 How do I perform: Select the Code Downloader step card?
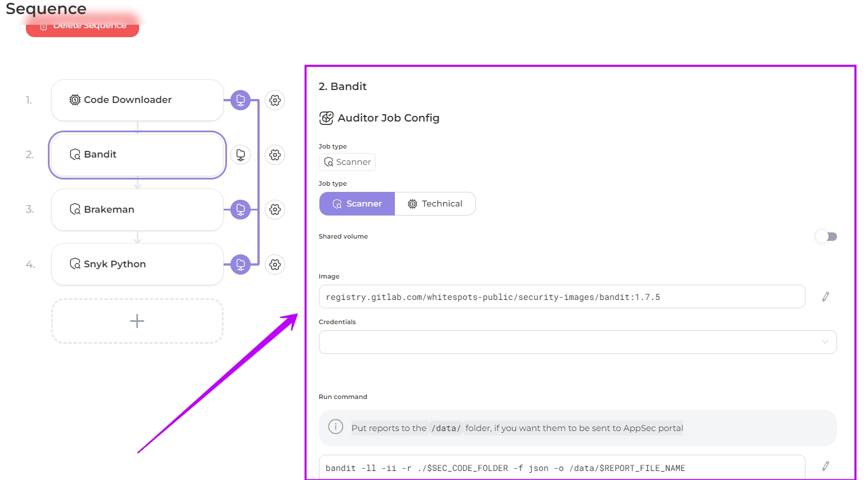[x=137, y=100]
